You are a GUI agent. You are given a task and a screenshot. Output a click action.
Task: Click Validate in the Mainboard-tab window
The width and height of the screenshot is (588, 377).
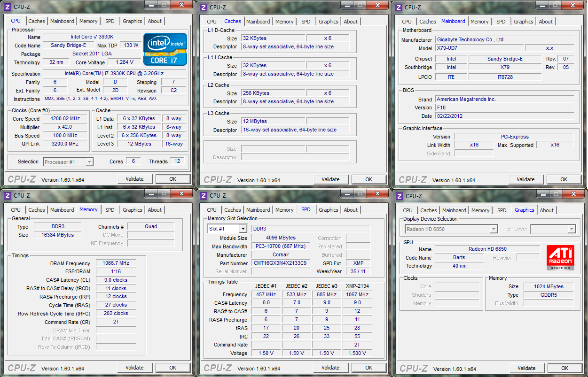click(526, 179)
